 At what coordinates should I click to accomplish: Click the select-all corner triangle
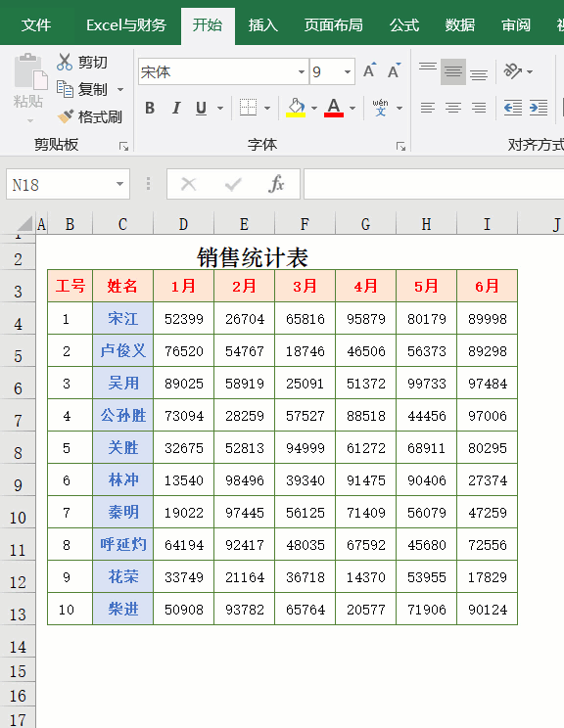click(x=25, y=224)
